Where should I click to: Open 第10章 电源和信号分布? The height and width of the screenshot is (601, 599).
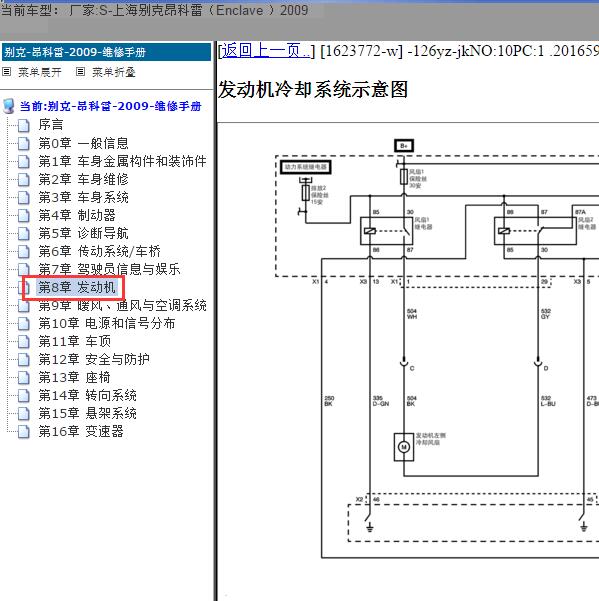pyautogui.click(x=107, y=323)
